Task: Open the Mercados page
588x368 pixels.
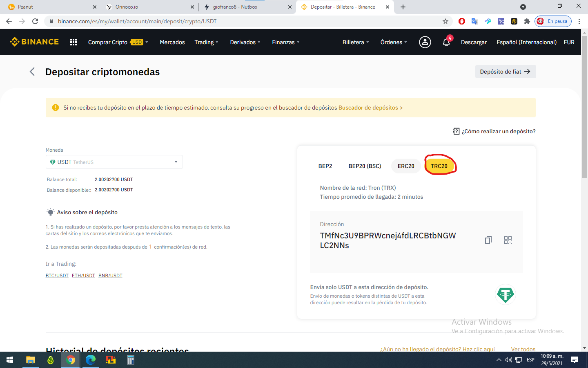Action: (x=172, y=42)
